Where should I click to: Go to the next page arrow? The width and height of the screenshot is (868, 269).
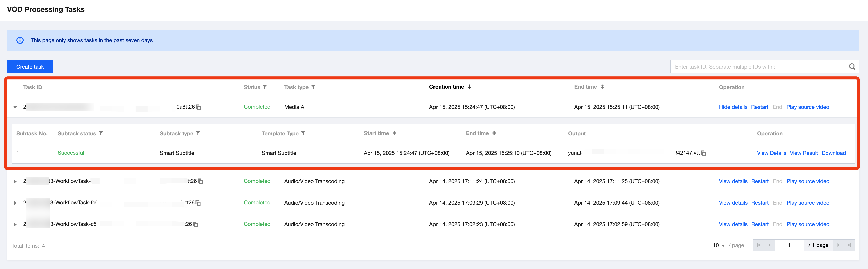(838, 245)
